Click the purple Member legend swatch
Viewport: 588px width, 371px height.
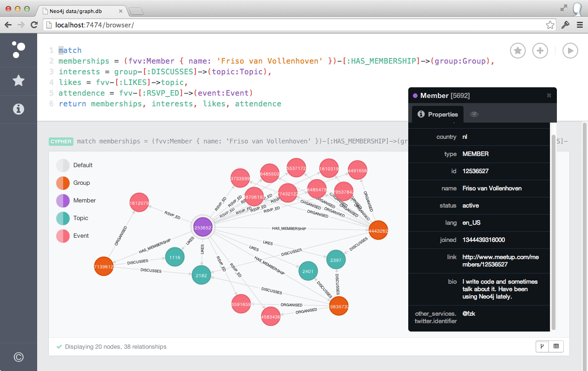pos(63,201)
